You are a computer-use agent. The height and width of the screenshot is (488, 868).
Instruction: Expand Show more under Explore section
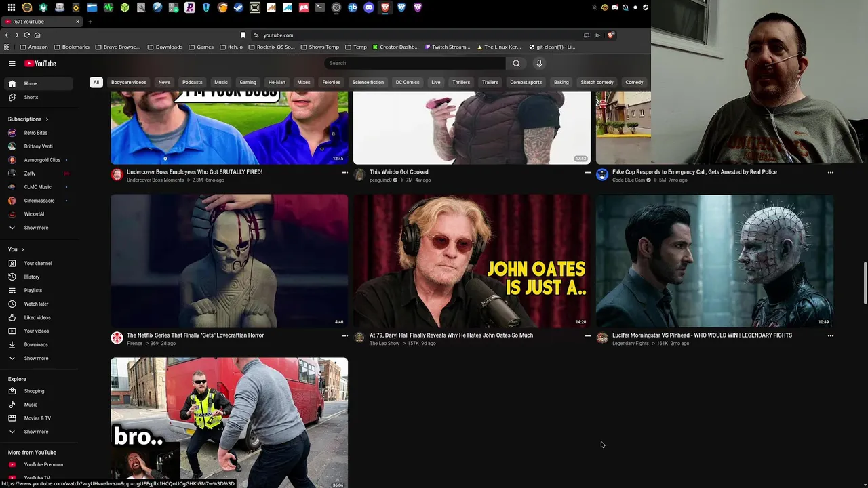tap(37, 432)
